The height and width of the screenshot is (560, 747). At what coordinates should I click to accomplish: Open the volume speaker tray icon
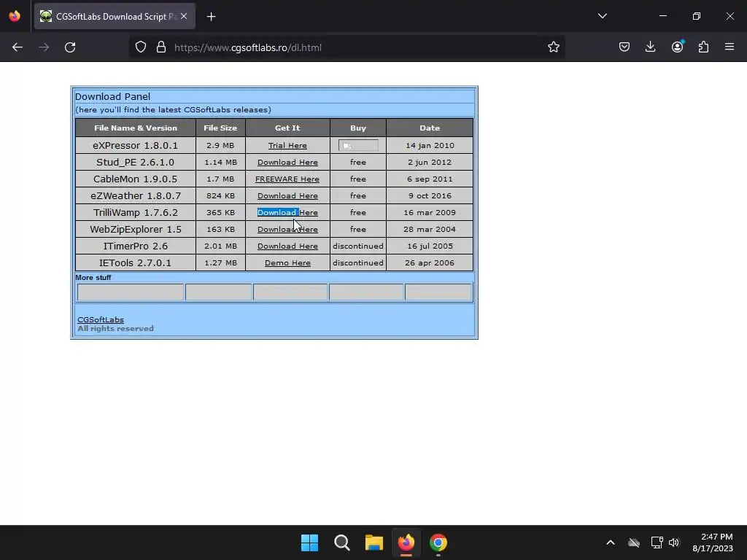[674, 542]
